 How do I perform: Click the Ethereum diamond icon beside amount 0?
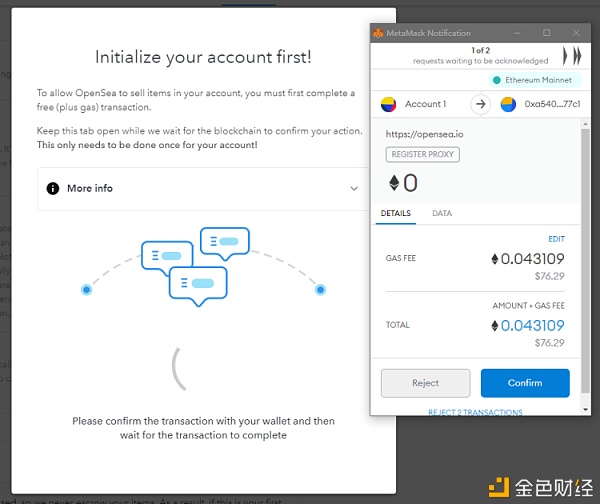pyautogui.click(x=394, y=183)
